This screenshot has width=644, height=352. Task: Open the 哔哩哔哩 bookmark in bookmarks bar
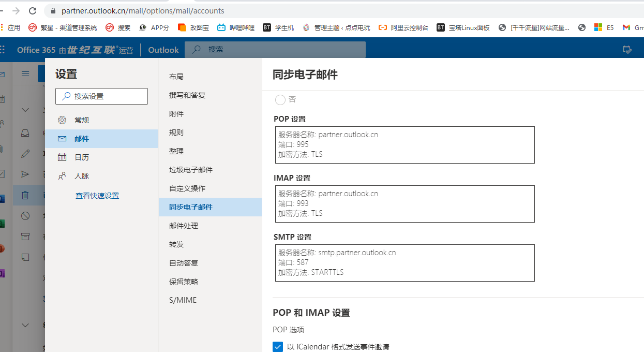[x=236, y=28]
